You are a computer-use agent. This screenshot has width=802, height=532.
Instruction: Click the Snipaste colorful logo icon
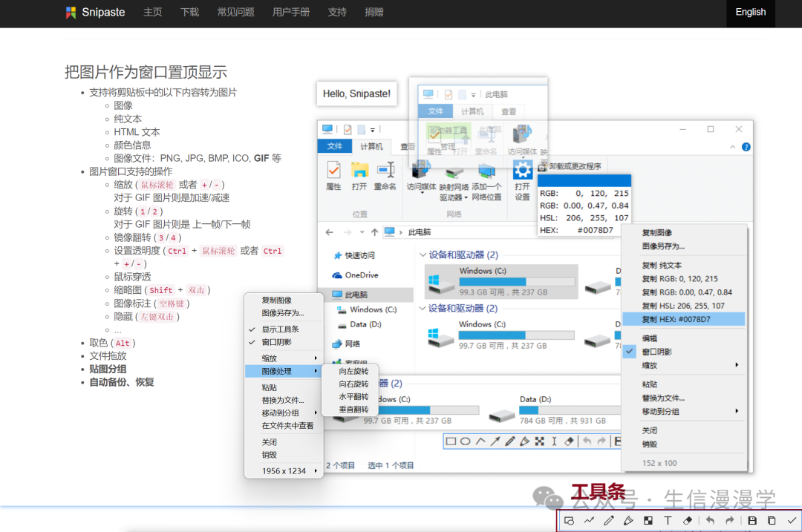(x=71, y=13)
